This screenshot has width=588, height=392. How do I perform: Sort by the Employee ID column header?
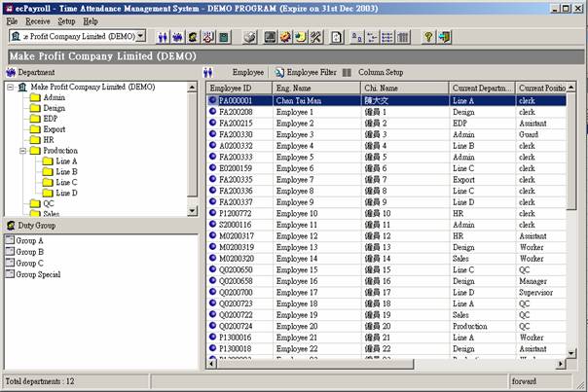click(x=239, y=89)
